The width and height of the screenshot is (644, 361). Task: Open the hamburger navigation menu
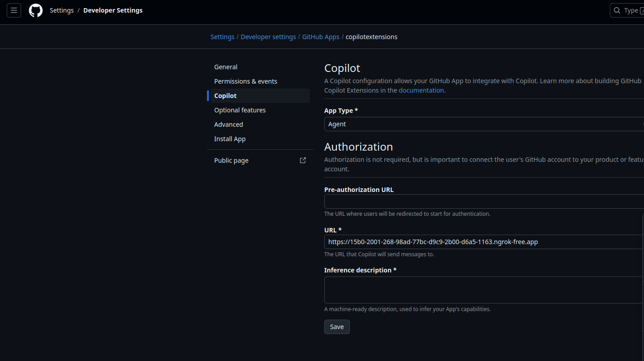13,10
